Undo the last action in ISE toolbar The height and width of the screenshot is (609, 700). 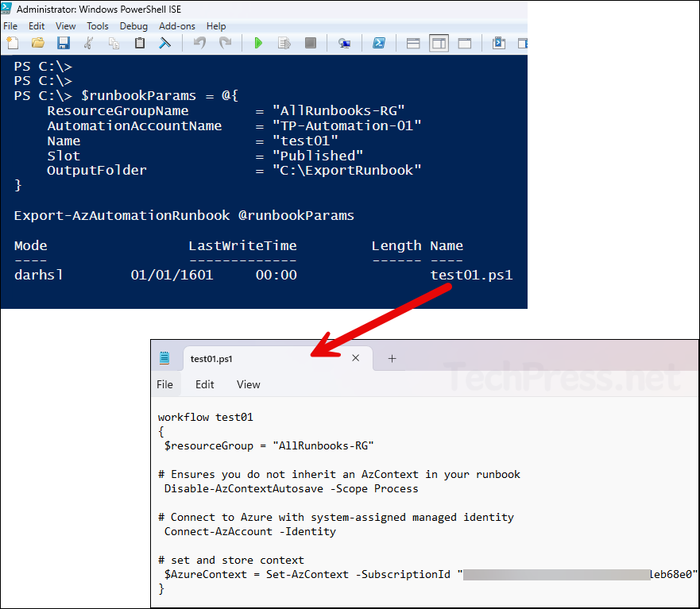199,43
